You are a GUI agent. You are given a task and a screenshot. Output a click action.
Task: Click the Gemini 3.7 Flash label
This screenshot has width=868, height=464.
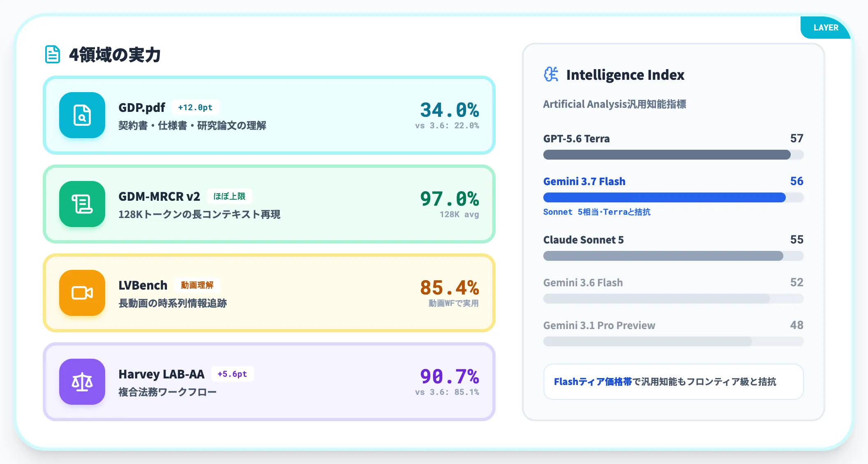(x=584, y=181)
